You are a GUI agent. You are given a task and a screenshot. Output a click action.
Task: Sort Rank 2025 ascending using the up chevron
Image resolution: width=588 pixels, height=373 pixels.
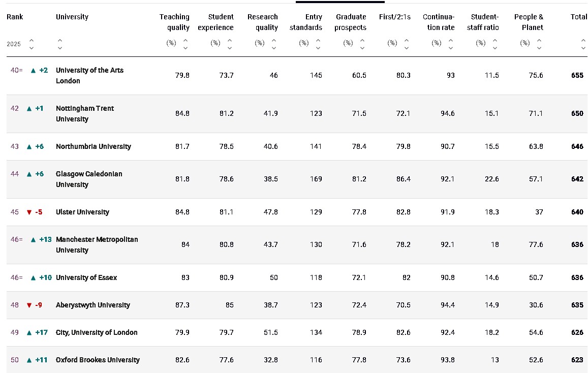[32, 40]
